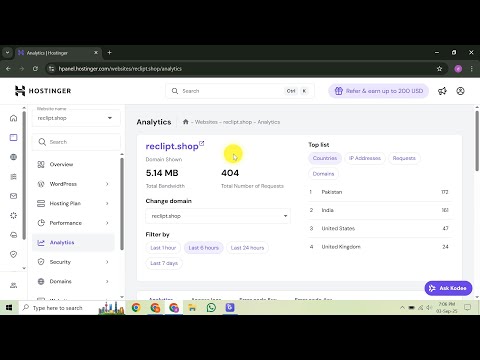
Task: Close the Analytics browser tab
Action: click(96, 53)
